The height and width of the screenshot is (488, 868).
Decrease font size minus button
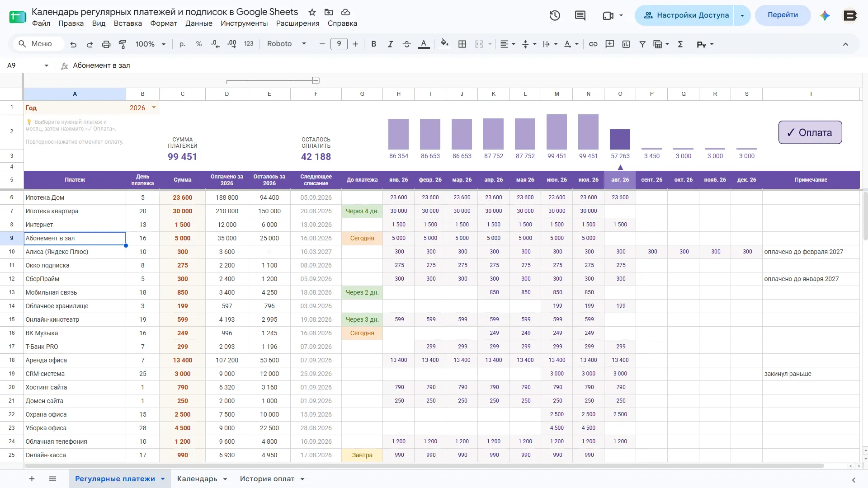tap(322, 44)
